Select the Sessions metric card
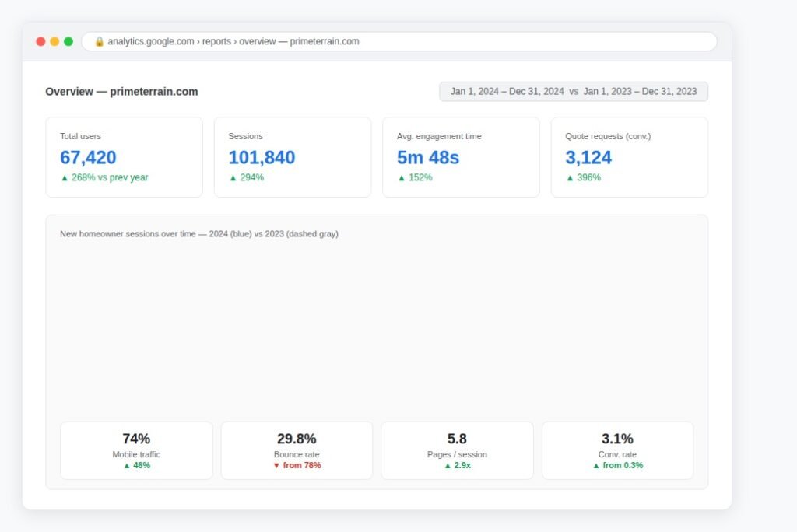The image size is (797, 532). pyautogui.click(x=293, y=157)
